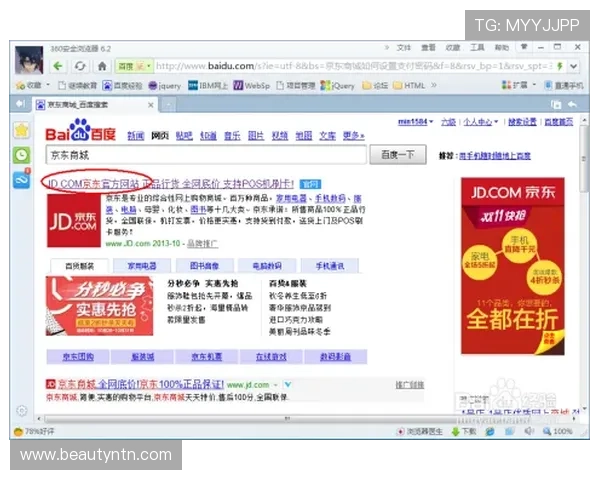Open sidebar history clock icon

pyautogui.click(x=22, y=155)
